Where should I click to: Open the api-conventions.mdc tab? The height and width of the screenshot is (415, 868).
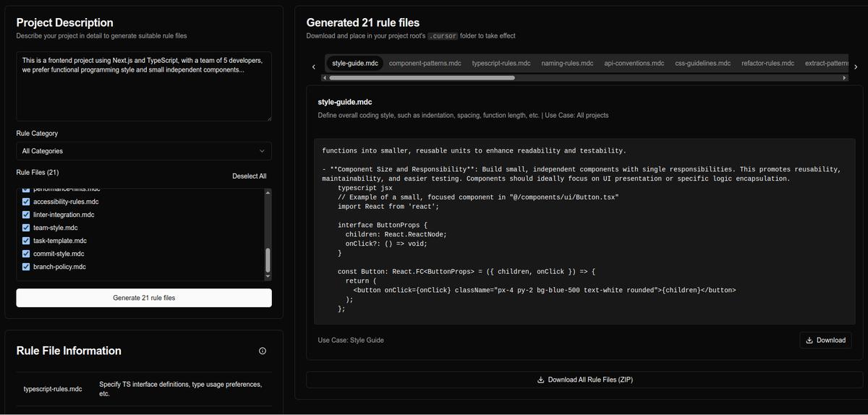click(x=634, y=64)
